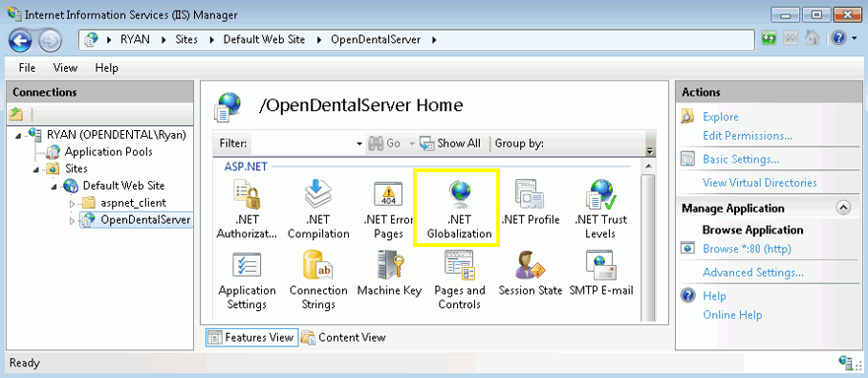The height and width of the screenshot is (378, 868).
Task: Open the Connection Strings feature
Action: tap(318, 279)
